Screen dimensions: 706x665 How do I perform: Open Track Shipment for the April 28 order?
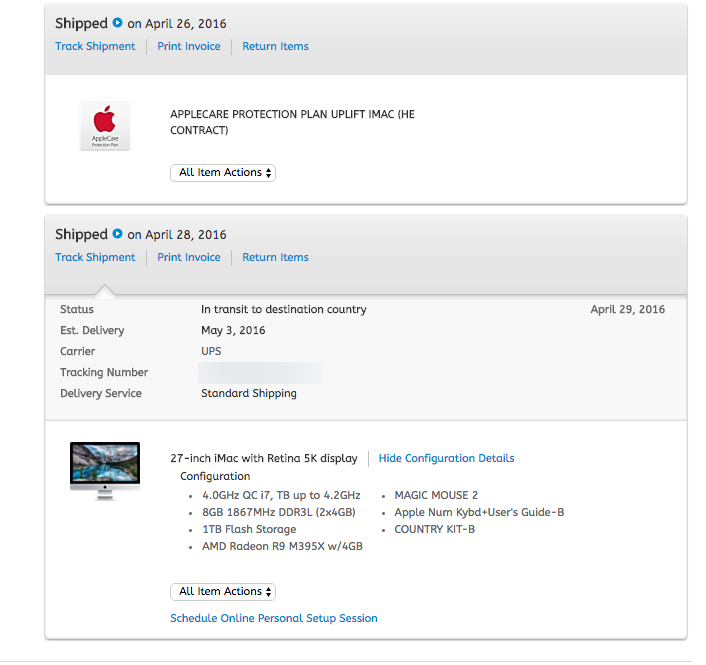coord(95,257)
